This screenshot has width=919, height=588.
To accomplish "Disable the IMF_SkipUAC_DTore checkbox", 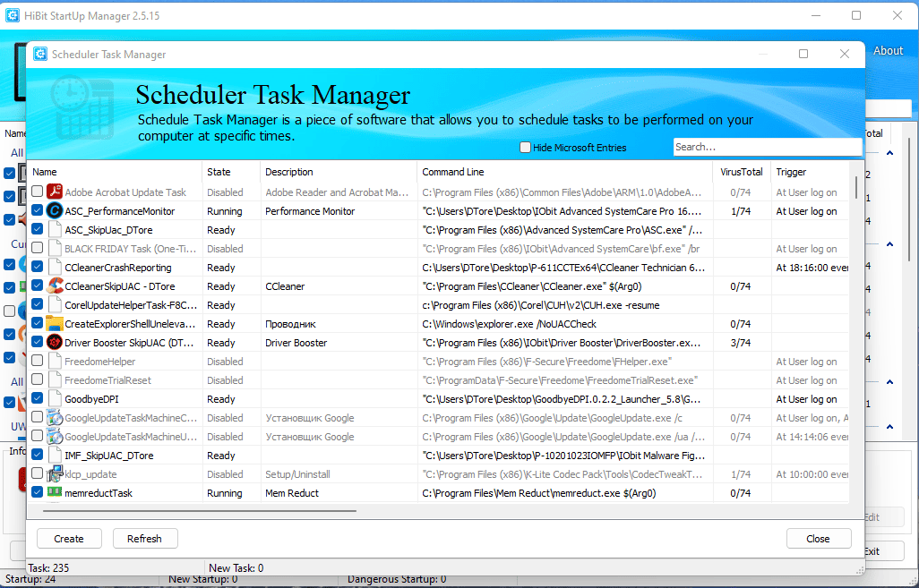I will [37, 455].
